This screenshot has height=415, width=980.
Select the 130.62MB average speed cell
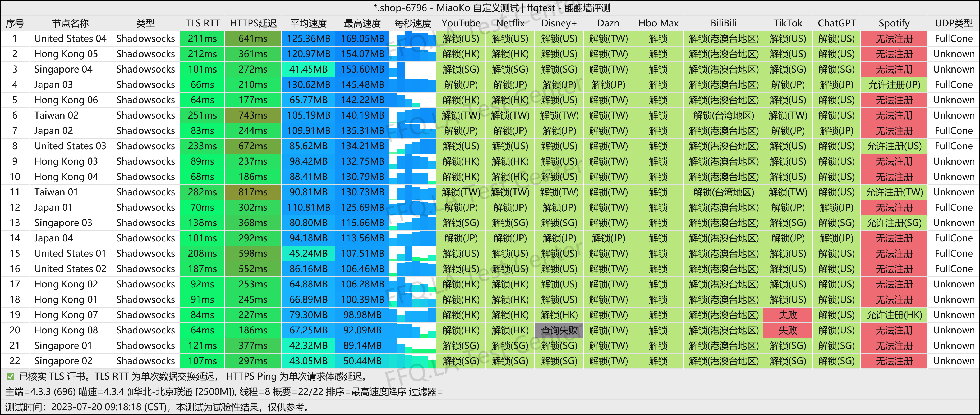click(x=308, y=84)
